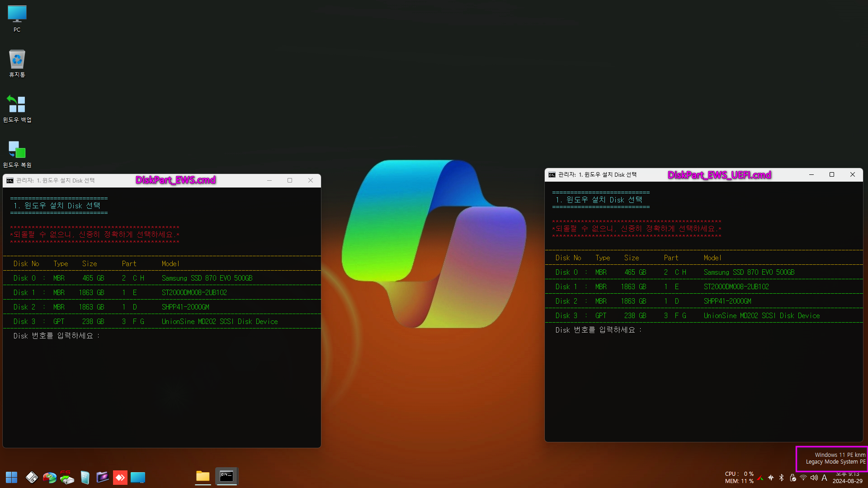868x488 pixels.
Task: Open the floppy disk tool in taskbar
Action: click(32, 477)
